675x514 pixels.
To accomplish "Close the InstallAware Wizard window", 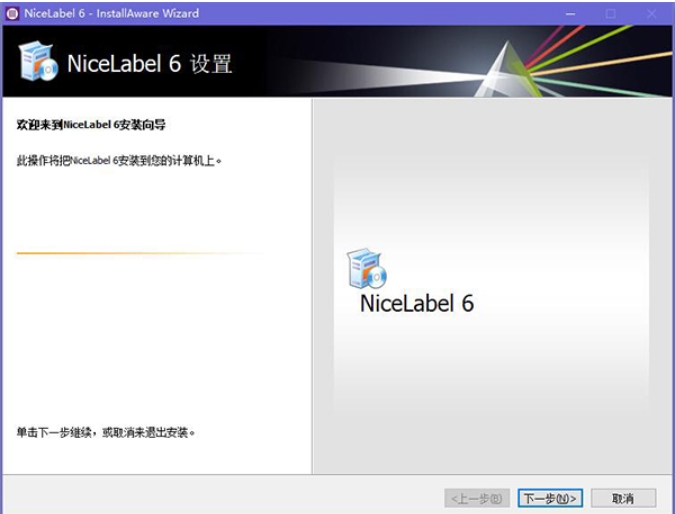I will (x=651, y=14).
